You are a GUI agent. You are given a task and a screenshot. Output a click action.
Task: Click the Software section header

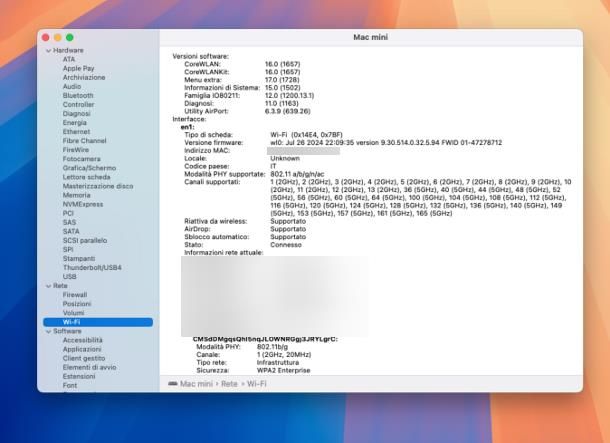click(x=67, y=331)
